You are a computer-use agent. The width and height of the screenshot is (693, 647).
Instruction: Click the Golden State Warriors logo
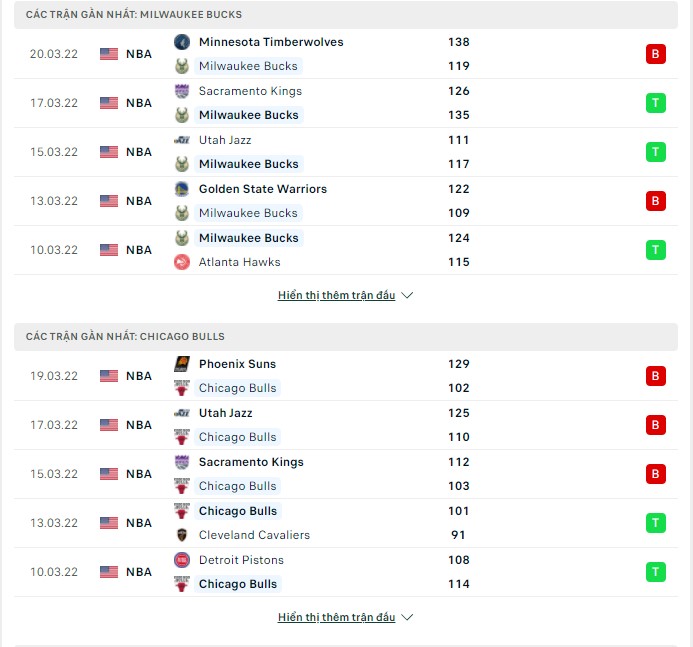pos(182,189)
